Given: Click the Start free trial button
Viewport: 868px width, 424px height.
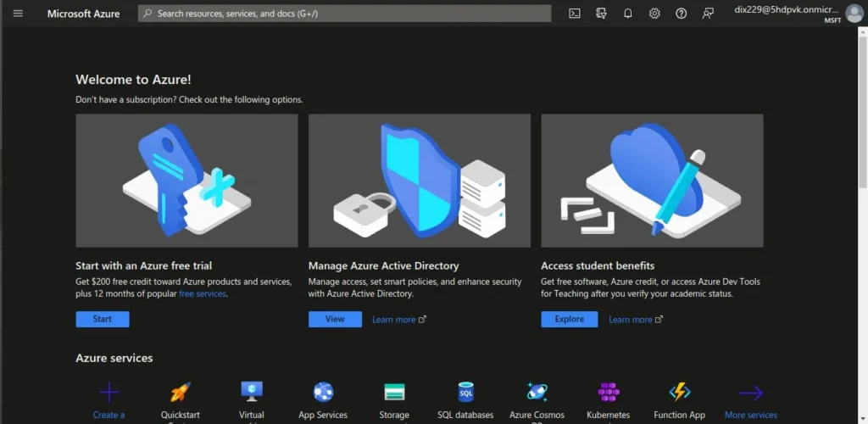Looking at the screenshot, I should pos(103,319).
